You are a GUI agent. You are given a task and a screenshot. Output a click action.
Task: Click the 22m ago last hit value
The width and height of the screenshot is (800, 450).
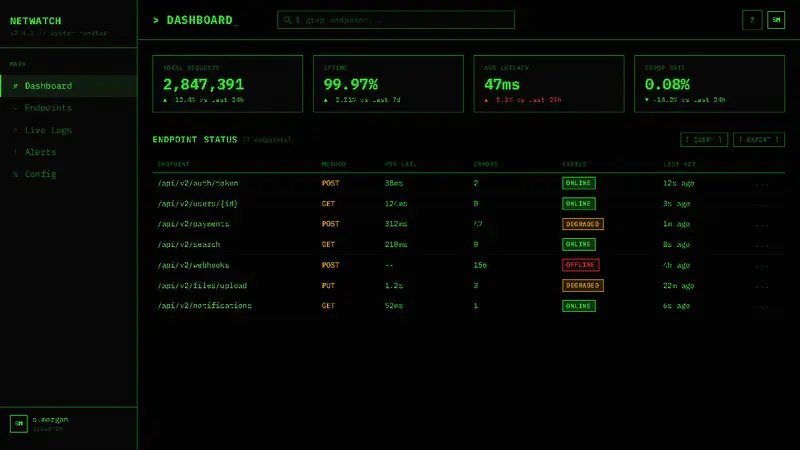point(679,286)
